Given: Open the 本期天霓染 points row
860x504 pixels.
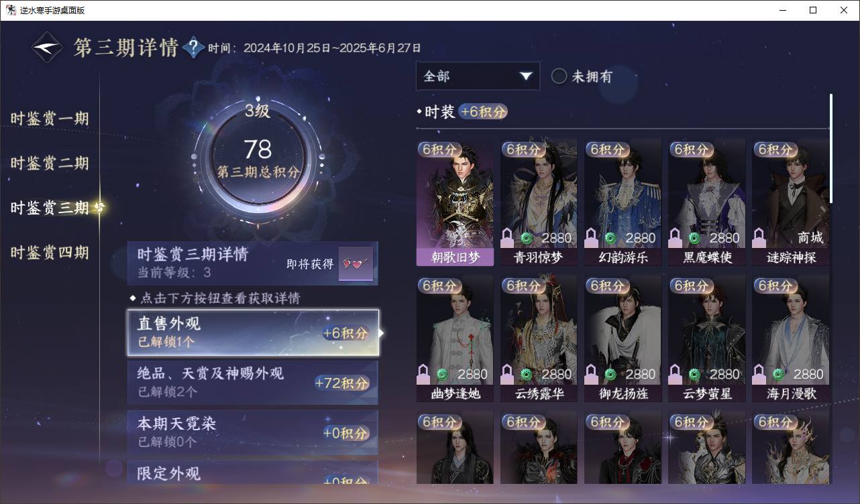Looking at the screenshot, I should 253,432.
